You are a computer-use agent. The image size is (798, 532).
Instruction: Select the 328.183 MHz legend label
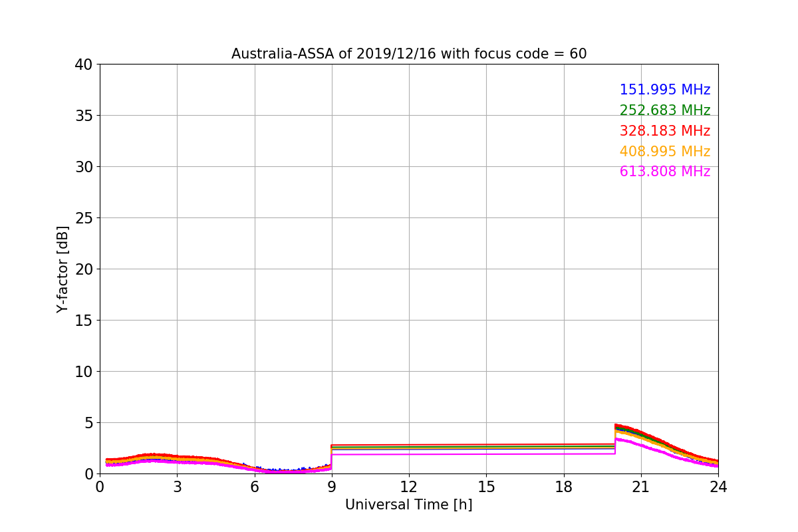coord(665,131)
